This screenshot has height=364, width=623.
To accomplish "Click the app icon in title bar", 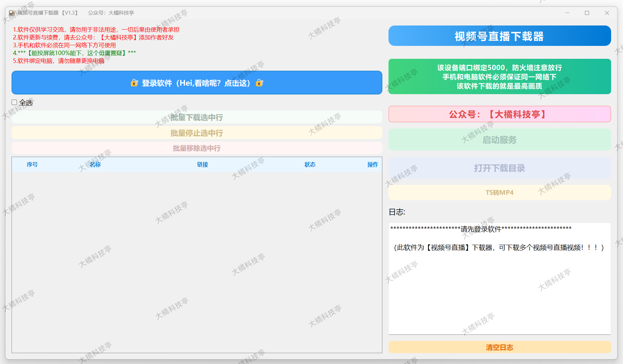I will [x=12, y=13].
